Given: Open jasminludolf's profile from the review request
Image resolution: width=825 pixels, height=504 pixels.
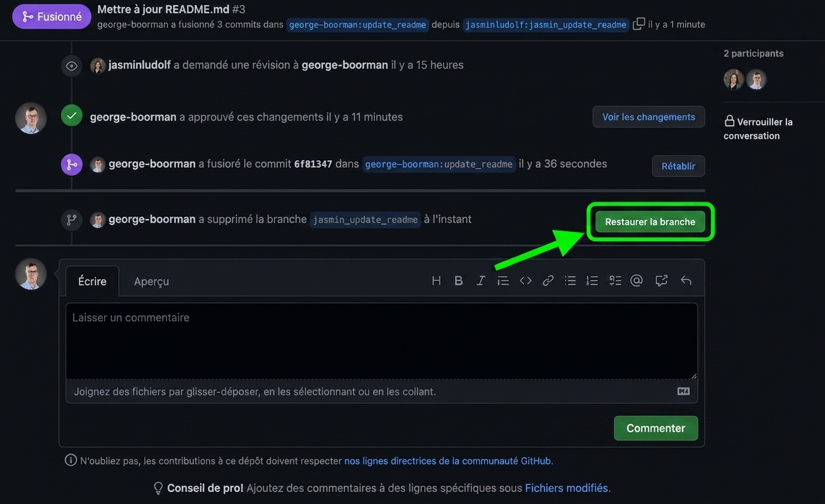Looking at the screenshot, I should pos(139,65).
